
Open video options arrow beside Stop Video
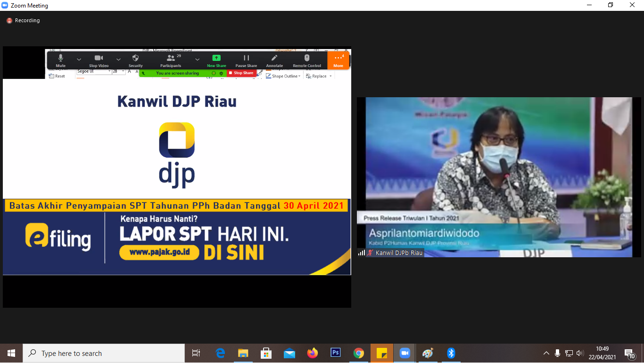[118, 59]
